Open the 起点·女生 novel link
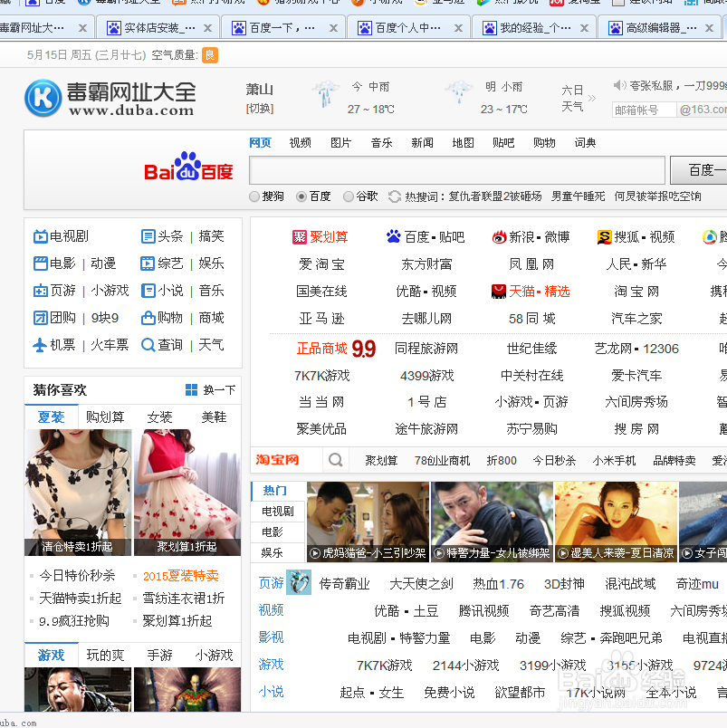 371,693
